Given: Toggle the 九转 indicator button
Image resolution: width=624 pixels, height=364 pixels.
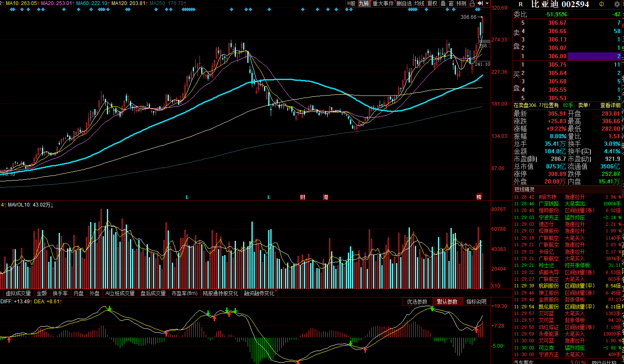Looking at the screenshot, I should pyautogui.click(x=364, y=3).
